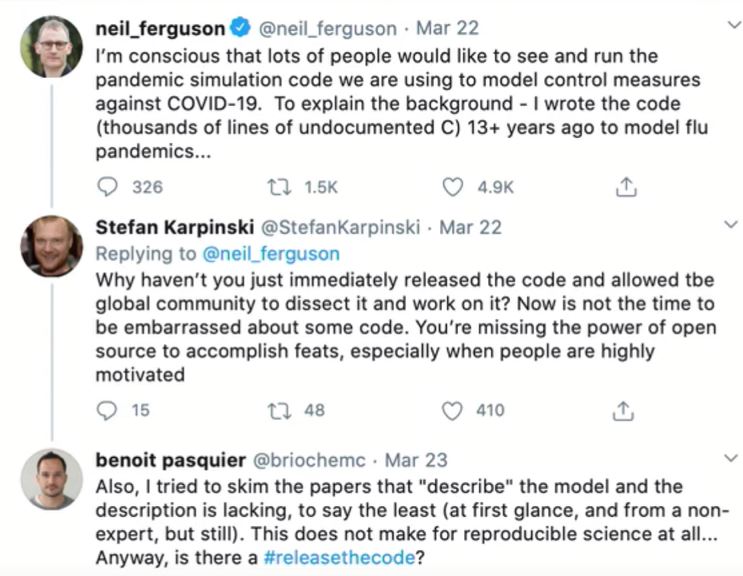Click the verified badge beside neil_ferguson
This screenshot has height=576, width=743.
pos(242,29)
